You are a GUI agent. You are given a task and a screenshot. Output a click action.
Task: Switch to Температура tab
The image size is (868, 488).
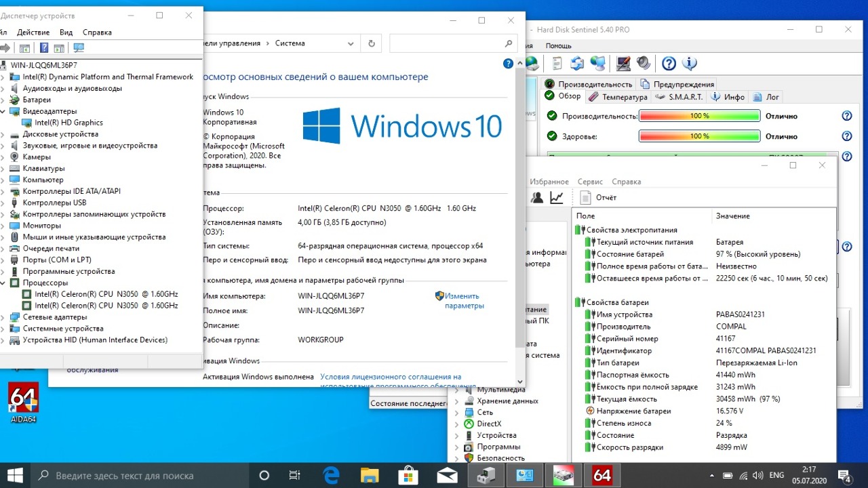point(618,97)
